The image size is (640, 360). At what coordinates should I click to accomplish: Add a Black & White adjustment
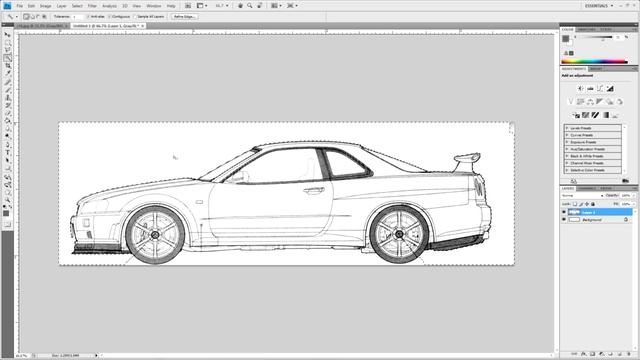click(600, 102)
